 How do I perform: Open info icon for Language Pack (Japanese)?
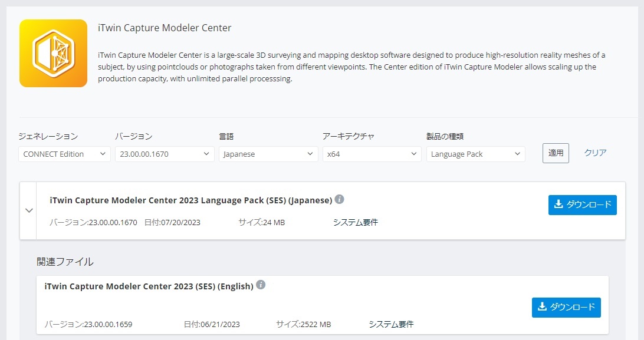[x=339, y=199]
